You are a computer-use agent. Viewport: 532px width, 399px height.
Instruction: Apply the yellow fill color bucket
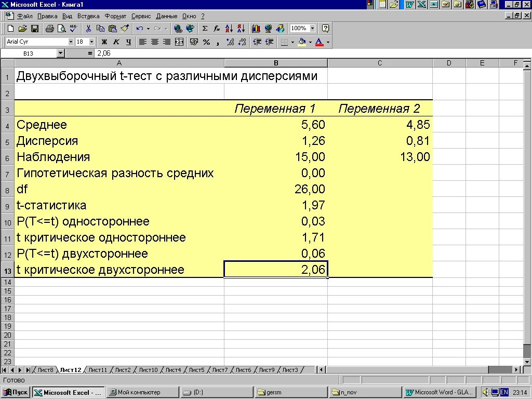(302, 42)
